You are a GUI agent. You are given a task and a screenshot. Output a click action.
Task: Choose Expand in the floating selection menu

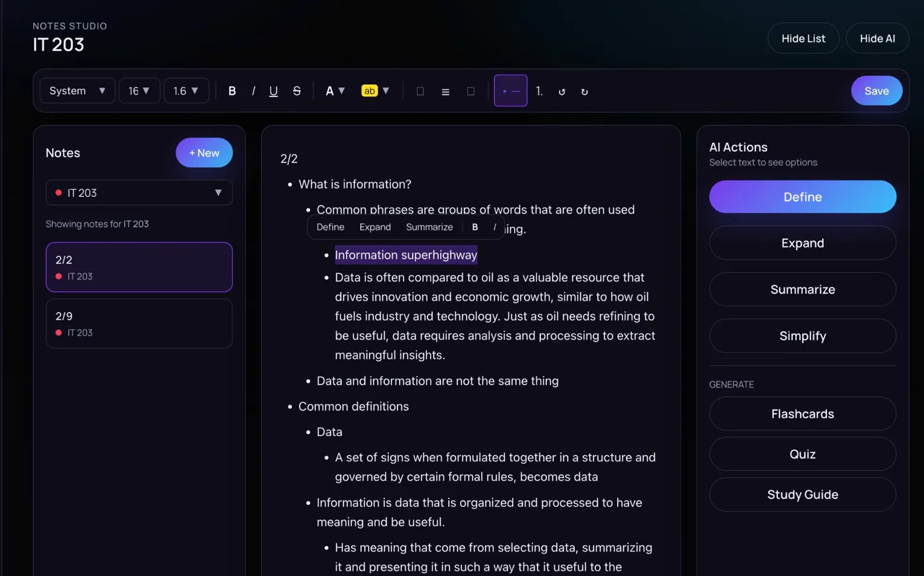375,227
